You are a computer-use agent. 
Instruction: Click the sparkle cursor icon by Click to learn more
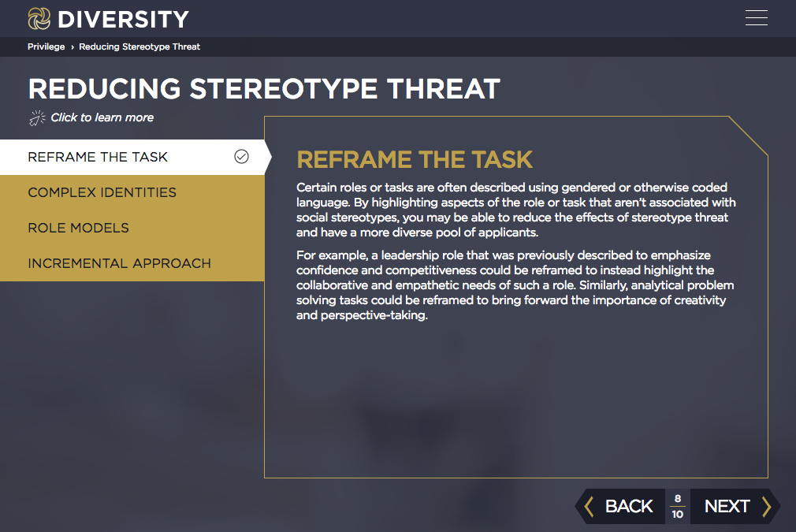pos(36,117)
